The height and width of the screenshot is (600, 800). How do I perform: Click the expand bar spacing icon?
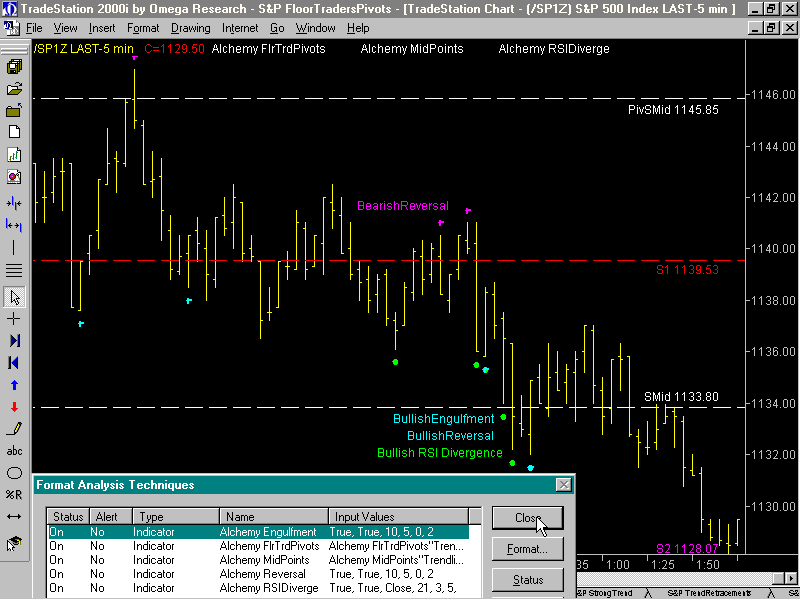(14, 226)
